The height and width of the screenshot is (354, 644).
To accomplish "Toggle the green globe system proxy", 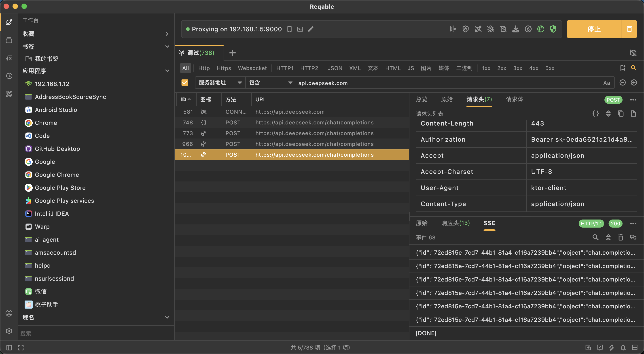I will (x=540, y=29).
